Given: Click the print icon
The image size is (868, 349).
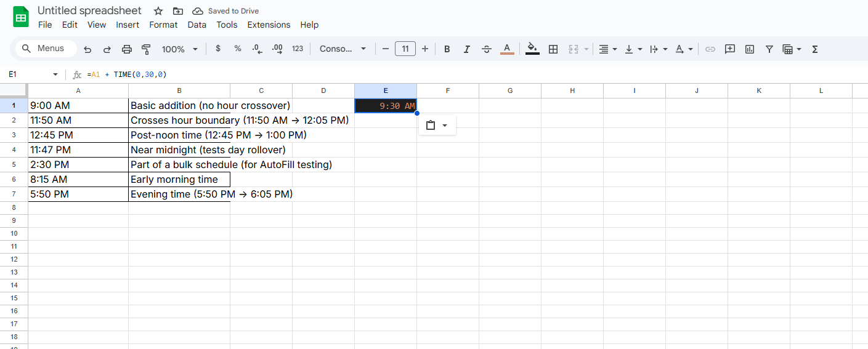Looking at the screenshot, I should (x=127, y=49).
